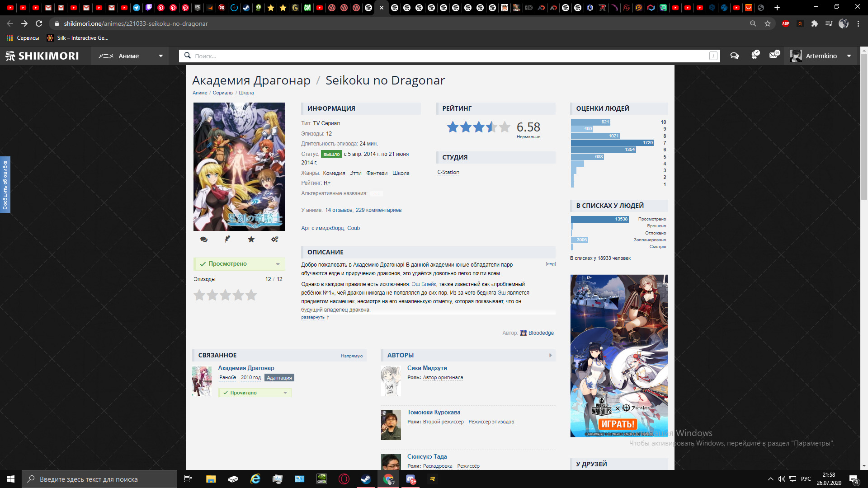Expand description with развернуть link
This screenshot has width=868, height=488.
point(313,317)
